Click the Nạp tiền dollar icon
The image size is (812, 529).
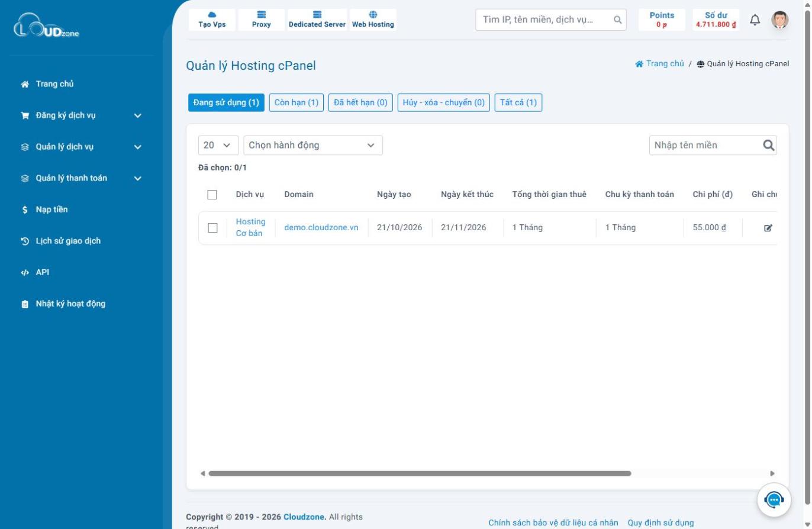(x=25, y=210)
